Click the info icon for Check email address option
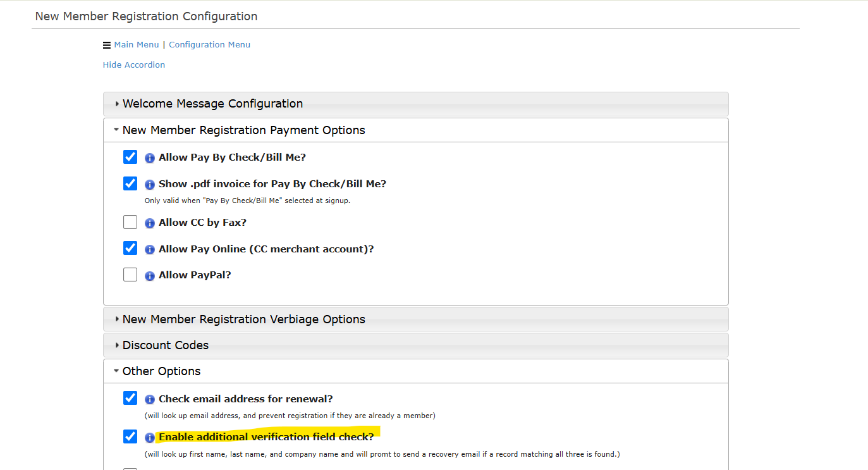The width and height of the screenshot is (868, 470). [x=149, y=398]
